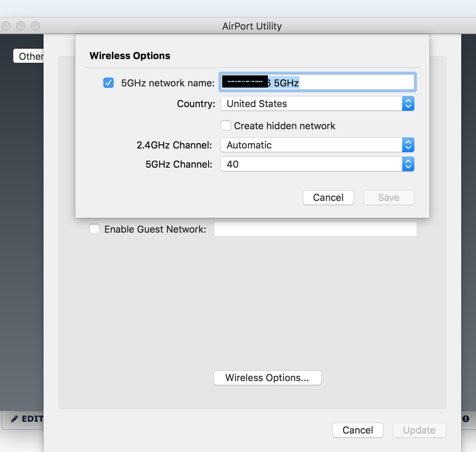476x452 pixels.
Task: Minimize the AirPort Utility window
Action: (21, 26)
